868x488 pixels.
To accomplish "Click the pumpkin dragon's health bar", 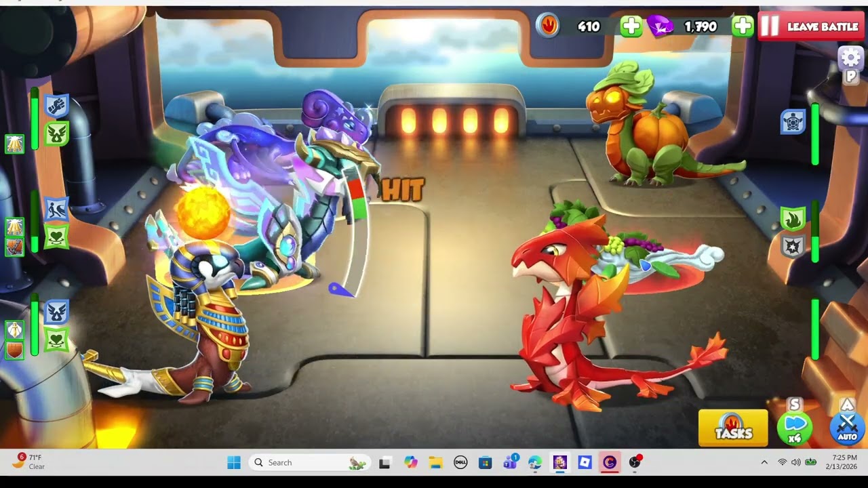I will [815, 134].
